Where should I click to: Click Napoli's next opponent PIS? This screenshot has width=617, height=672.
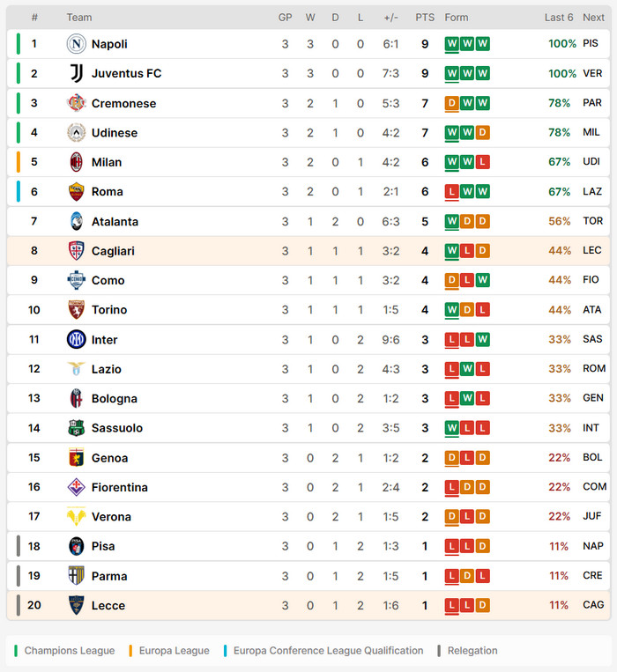590,44
